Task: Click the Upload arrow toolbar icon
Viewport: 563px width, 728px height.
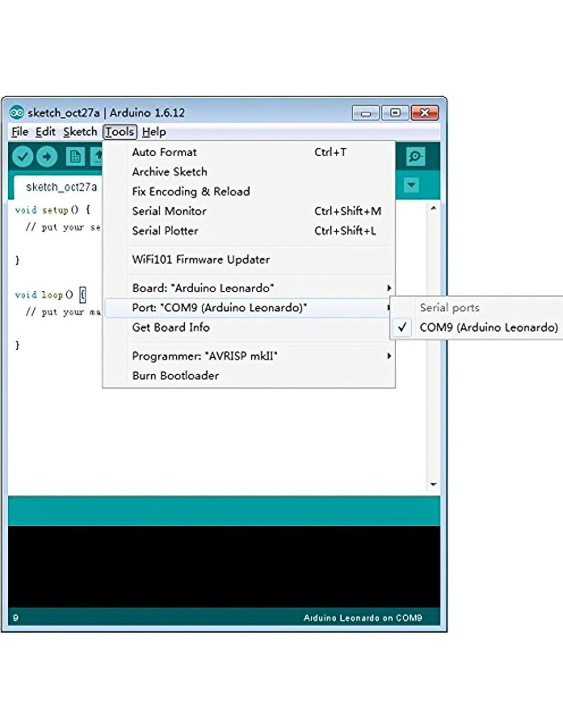Action: point(47,157)
